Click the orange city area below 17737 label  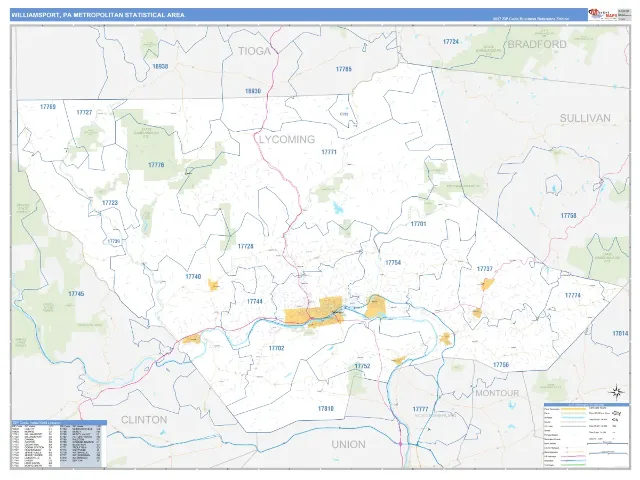[x=487, y=284]
